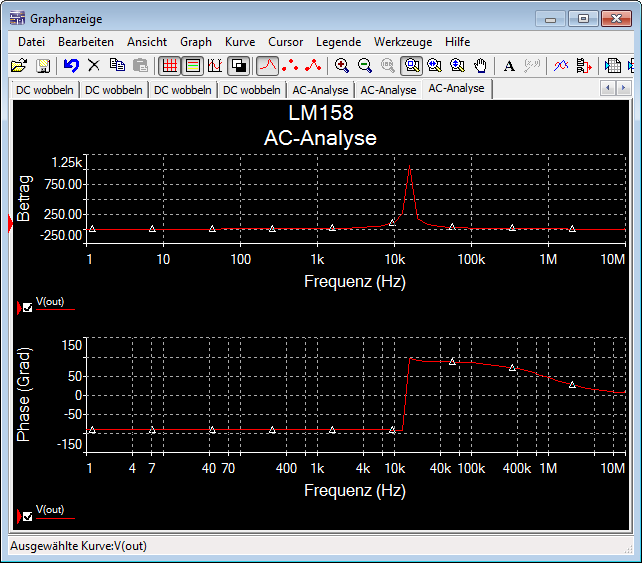The height and width of the screenshot is (563, 642).
Task: Click the Delete X icon in the toolbar
Action: 94,66
